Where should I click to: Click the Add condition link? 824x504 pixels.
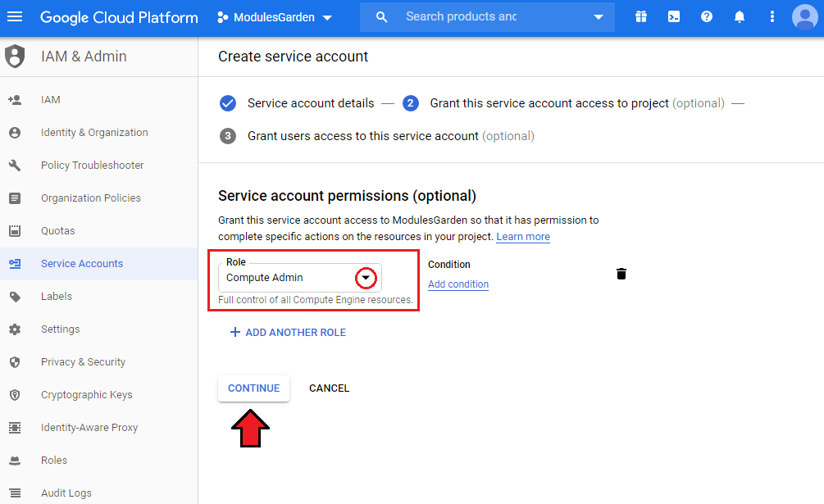click(x=458, y=284)
